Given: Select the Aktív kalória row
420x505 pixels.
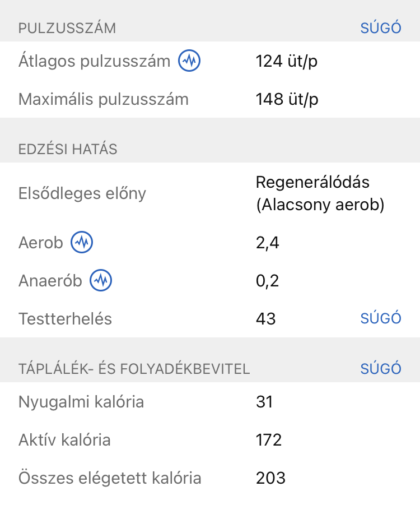Looking at the screenshot, I should point(64,439).
